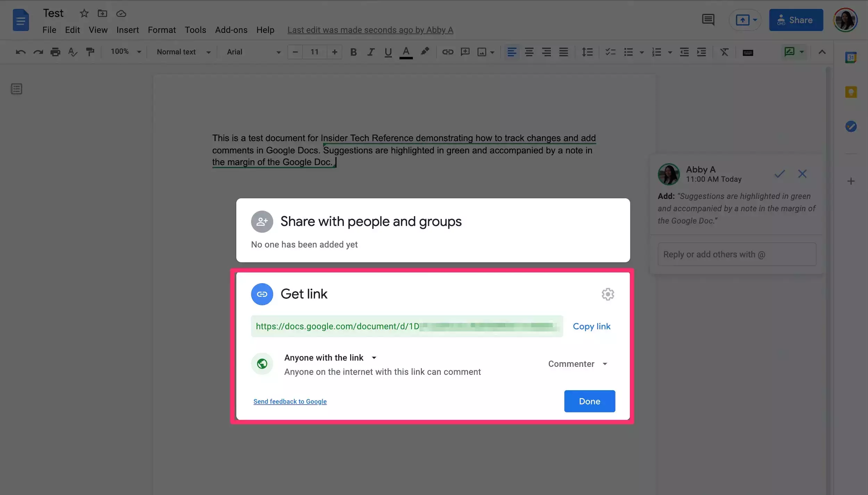Open the Tools menu
The image size is (868, 495).
coord(195,30)
